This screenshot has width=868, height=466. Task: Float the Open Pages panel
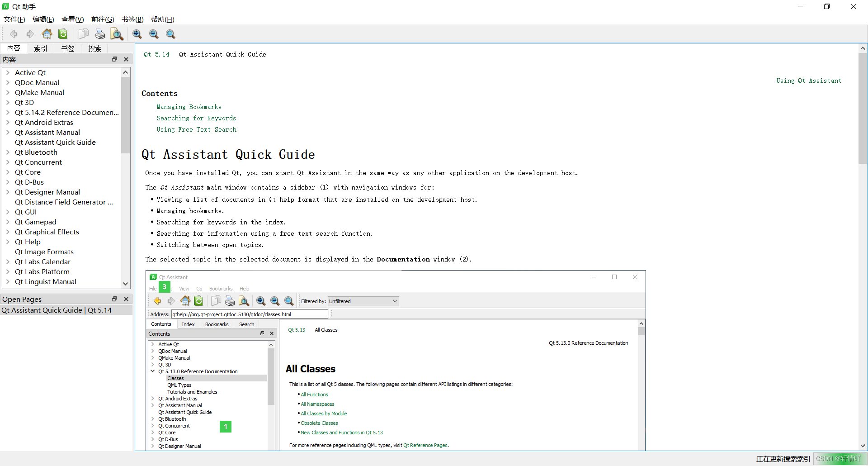pos(114,299)
